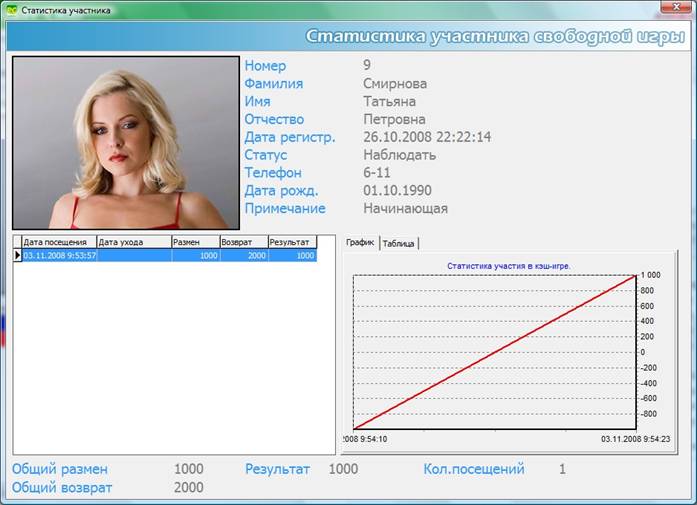Click the phone value 6-11
697x505 pixels.
pyautogui.click(x=377, y=173)
